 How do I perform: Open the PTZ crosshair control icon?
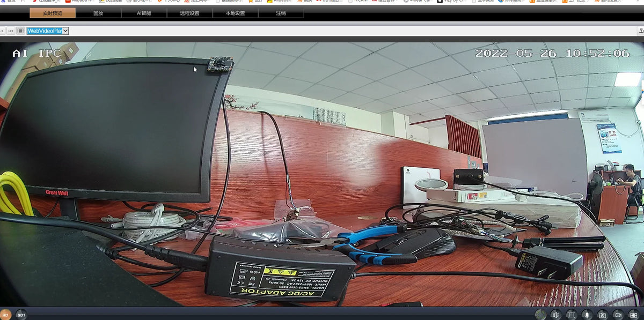[634, 315]
